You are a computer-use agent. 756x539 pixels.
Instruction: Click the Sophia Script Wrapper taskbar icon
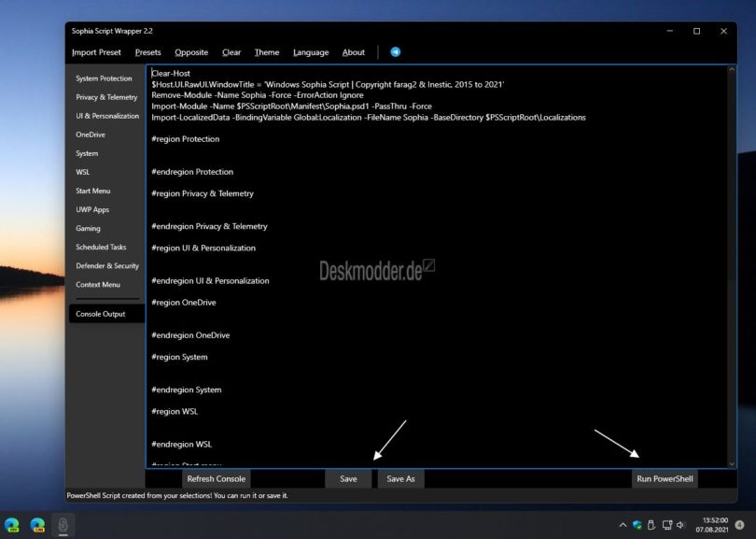click(x=63, y=524)
